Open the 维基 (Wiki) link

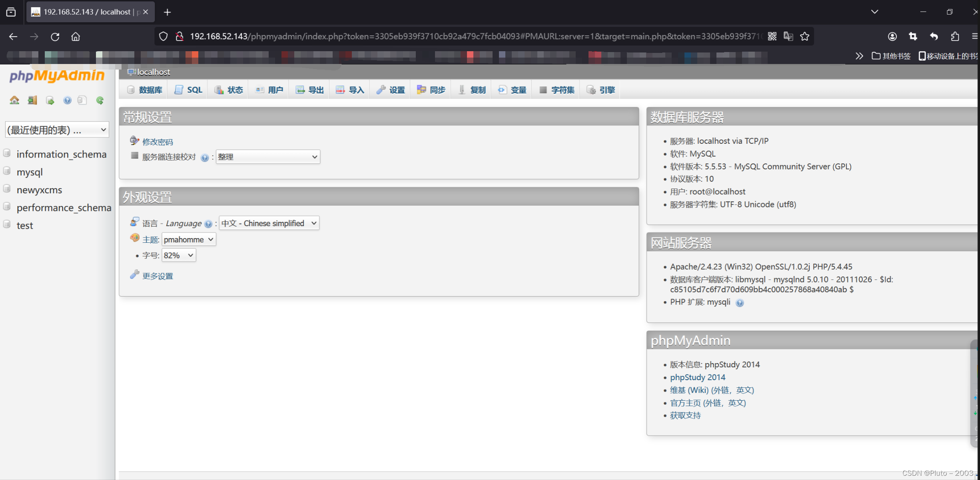712,390
